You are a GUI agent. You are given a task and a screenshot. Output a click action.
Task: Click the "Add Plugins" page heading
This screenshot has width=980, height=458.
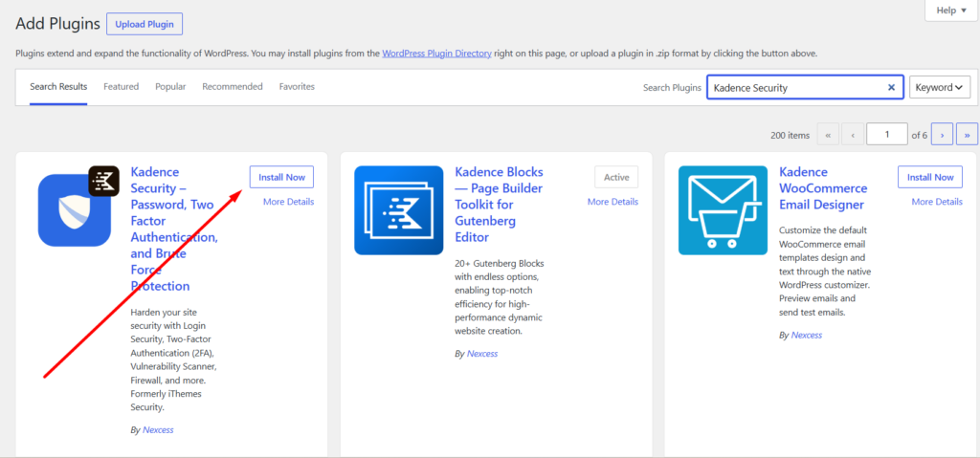[57, 24]
